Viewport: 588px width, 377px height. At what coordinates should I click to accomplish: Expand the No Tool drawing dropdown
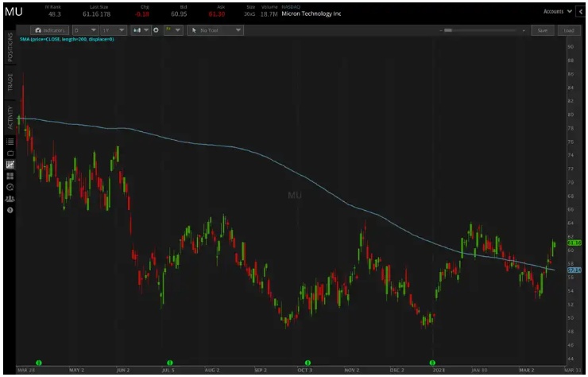pos(216,30)
